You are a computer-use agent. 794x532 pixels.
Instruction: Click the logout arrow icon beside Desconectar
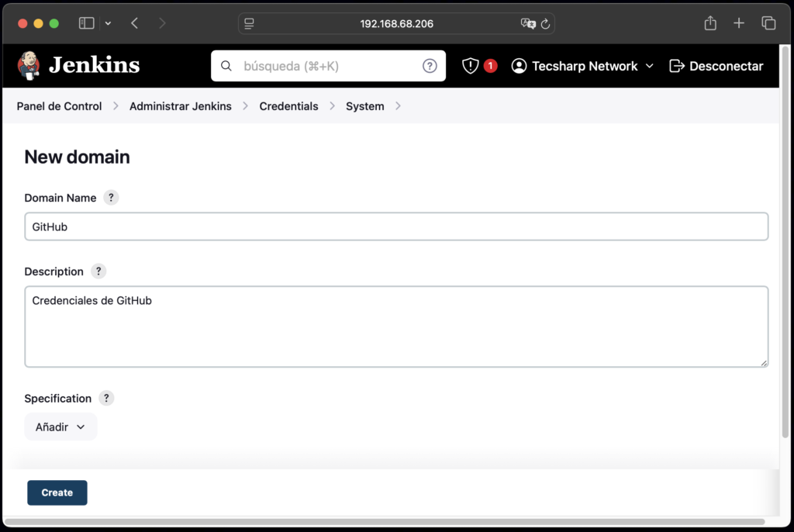click(677, 66)
